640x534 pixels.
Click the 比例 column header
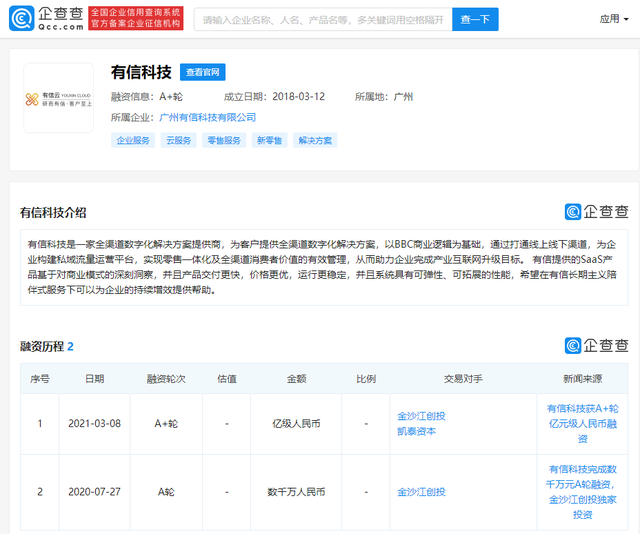point(366,379)
